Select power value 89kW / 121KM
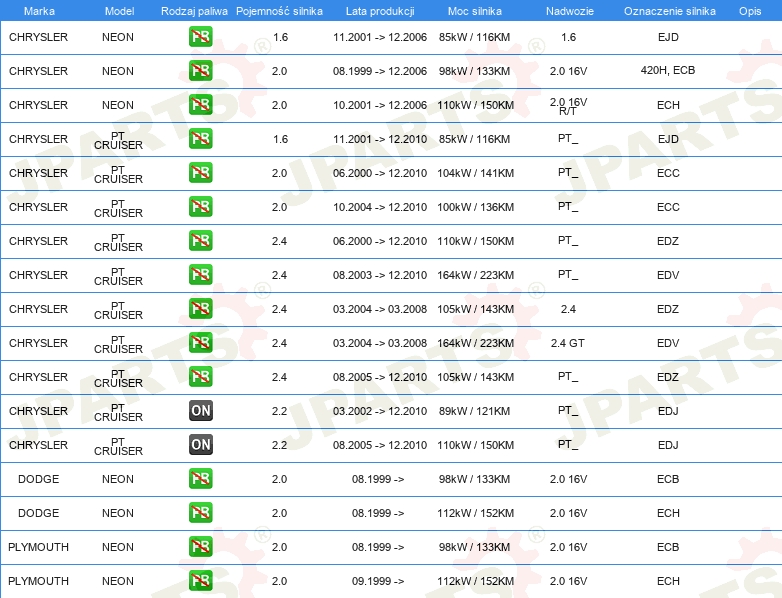Image resolution: width=782 pixels, height=598 pixels. [474, 411]
